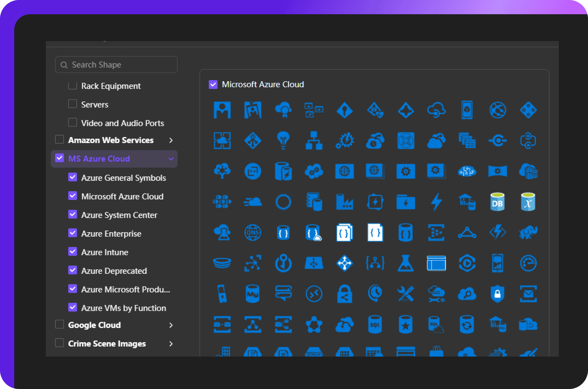Click the lab flask icon
588x389 pixels.
tap(406, 263)
